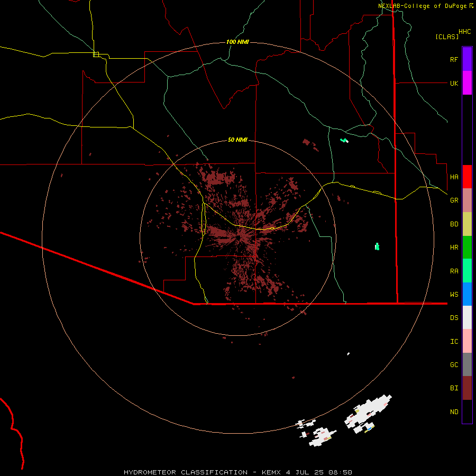Image resolution: width=476 pixels, height=476 pixels.
Task: Click the BI dark-red legend swatch
Action: [x=467, y=388]
